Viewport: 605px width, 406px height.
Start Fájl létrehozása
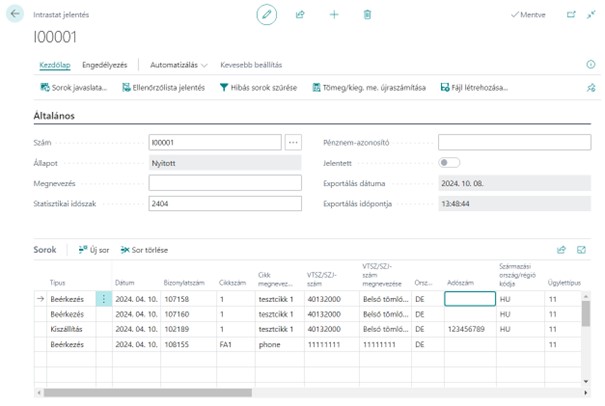click(x=474, y=88)
